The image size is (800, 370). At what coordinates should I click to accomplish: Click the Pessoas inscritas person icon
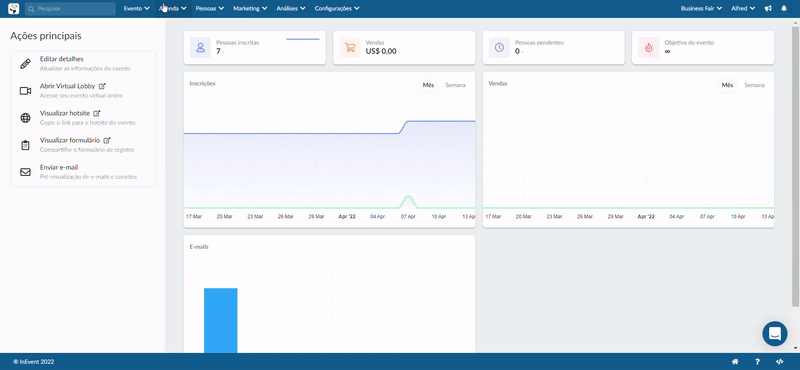(x=201, y=47)
